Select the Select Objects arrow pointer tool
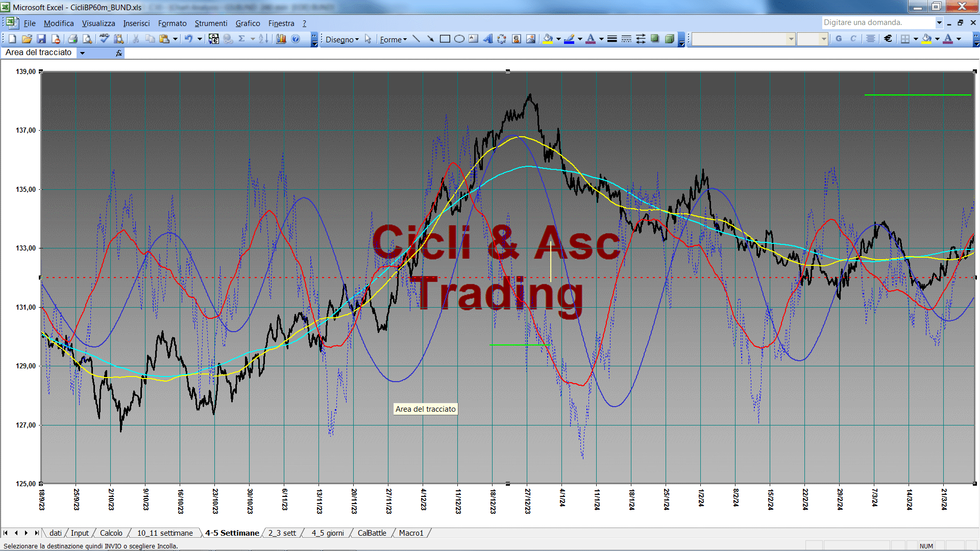The width and height of the screenshot is (980, 551). point(368,39)
